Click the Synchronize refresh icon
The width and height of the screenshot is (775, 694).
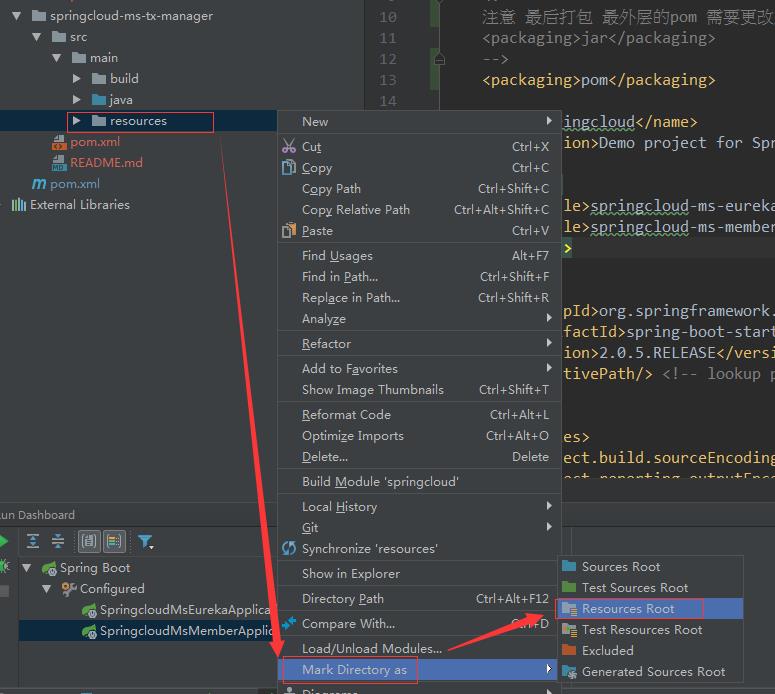click(x=289, y=548)
